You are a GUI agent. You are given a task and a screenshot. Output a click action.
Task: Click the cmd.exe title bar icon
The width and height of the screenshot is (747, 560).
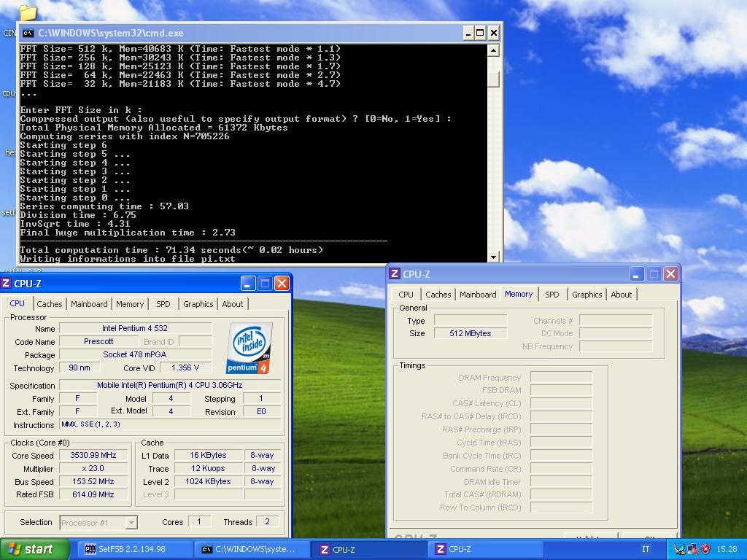pos(28,33)
